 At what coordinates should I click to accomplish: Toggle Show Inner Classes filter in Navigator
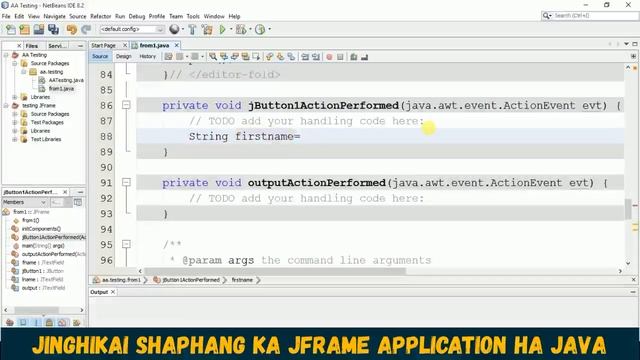point(62,323)
